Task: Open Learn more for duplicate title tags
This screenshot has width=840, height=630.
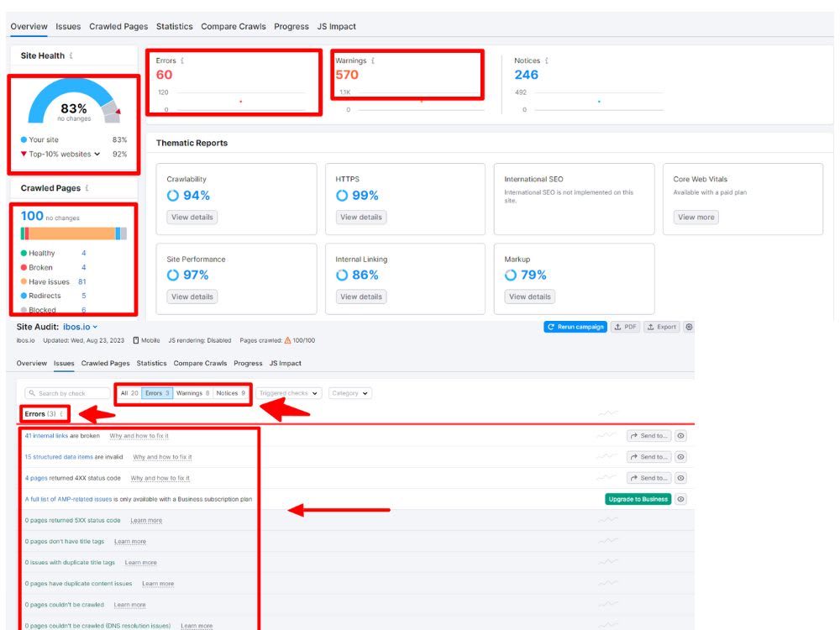Action: [140, 563]
